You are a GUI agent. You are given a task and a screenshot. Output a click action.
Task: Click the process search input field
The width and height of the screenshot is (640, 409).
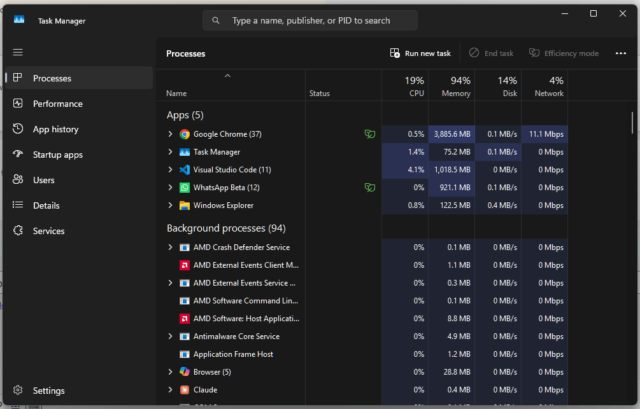[x=310, y=20]
